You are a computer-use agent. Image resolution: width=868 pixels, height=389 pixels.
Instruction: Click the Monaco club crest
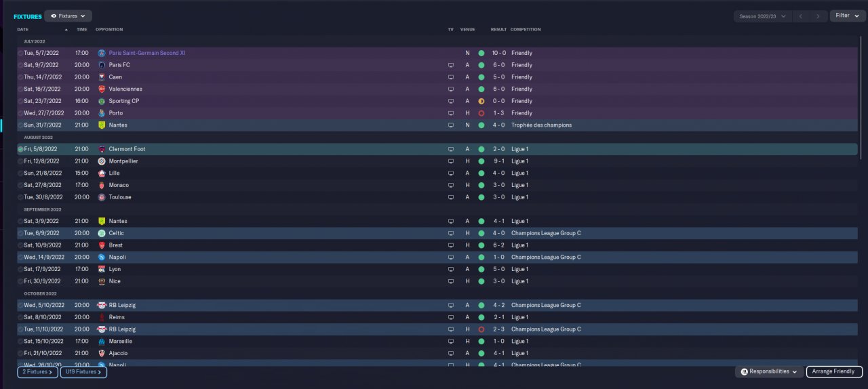point(102,185)
